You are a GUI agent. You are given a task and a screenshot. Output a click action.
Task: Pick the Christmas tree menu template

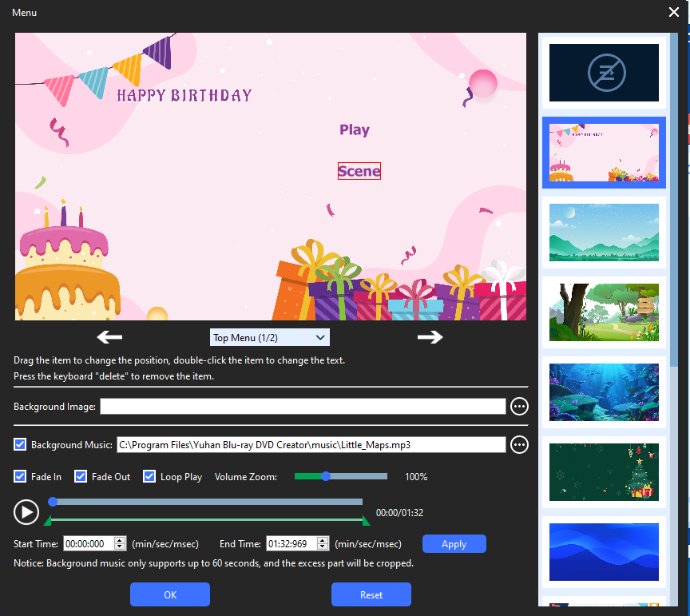(604, 471)
